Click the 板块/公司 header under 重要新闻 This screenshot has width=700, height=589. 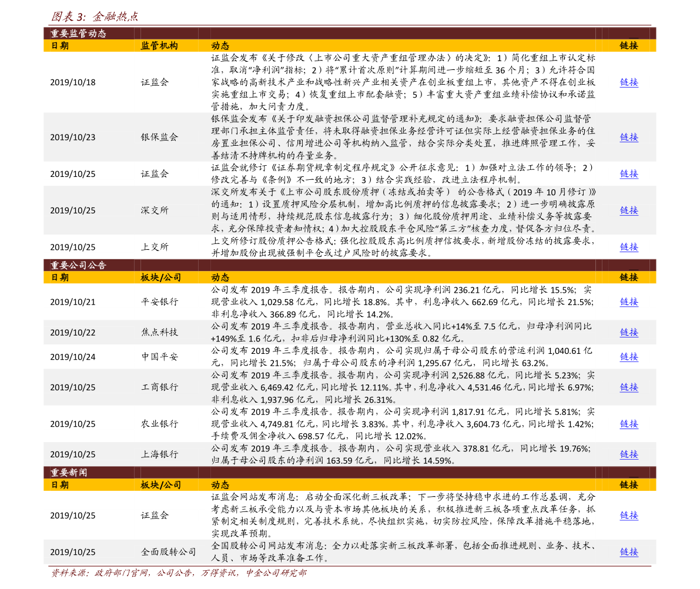pyautogui.click(x=160, y=485)
